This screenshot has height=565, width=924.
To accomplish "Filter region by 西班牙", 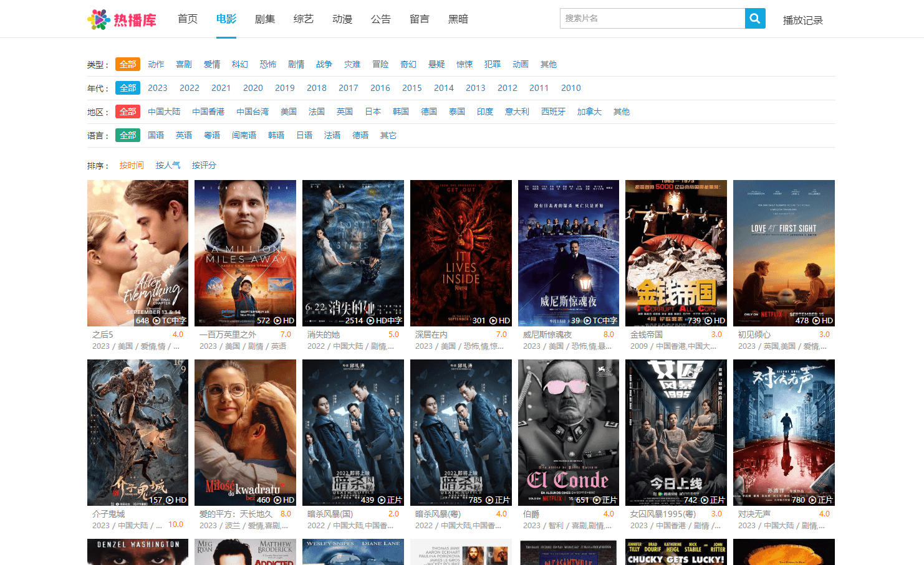I will tap(553, 112).
